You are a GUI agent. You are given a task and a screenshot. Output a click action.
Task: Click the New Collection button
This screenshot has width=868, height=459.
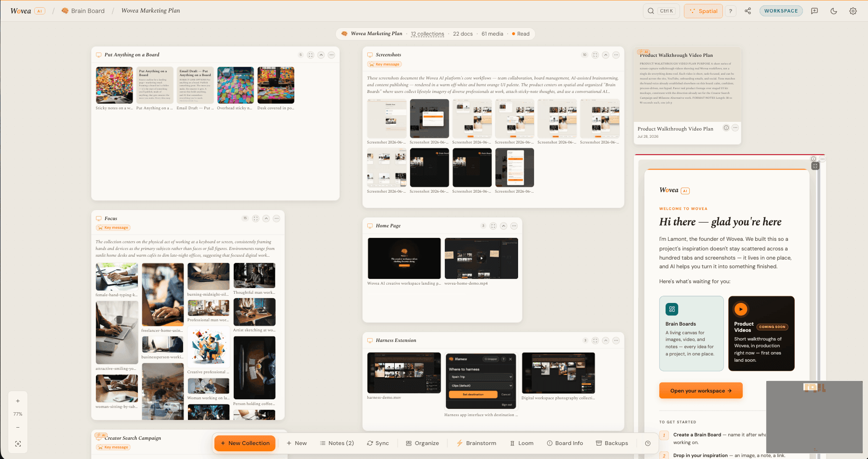(x=245, y=443)
